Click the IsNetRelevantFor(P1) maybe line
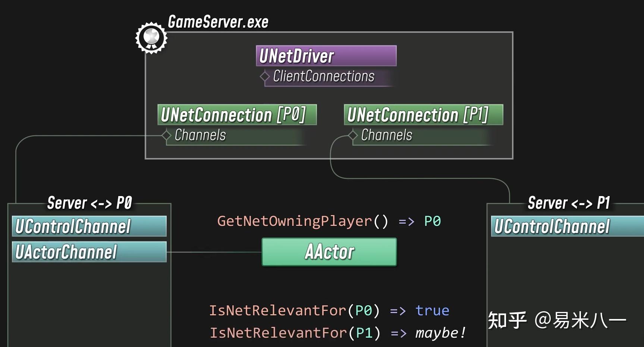644x347 pixels. tap(337, 333)
